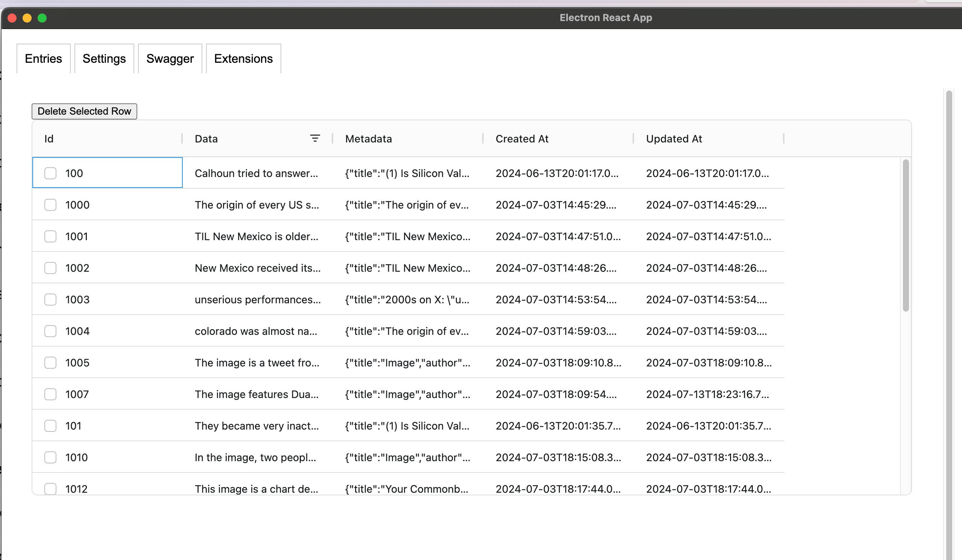962x560 pixels.
Task: Click the red close window button
Action: (x=12, y=18)
